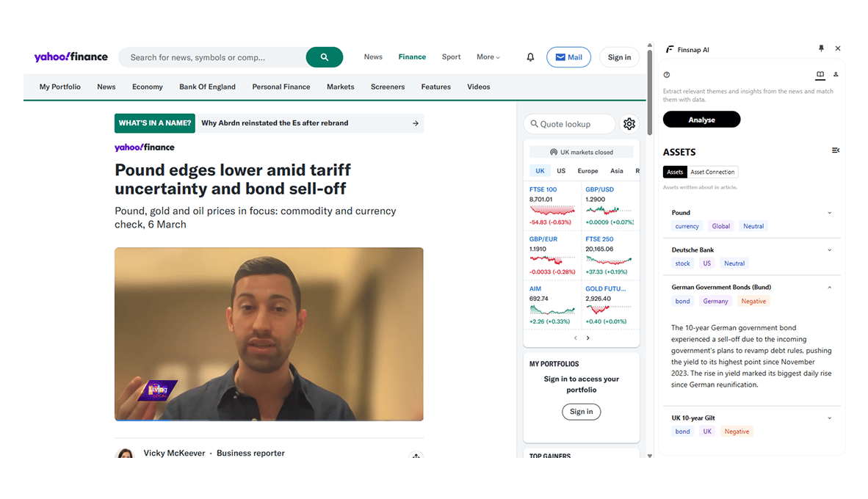Viewport: 868px width, 499px height.
Task: Click the Yahoo Finance logo in header
Action: pos(70,57)
